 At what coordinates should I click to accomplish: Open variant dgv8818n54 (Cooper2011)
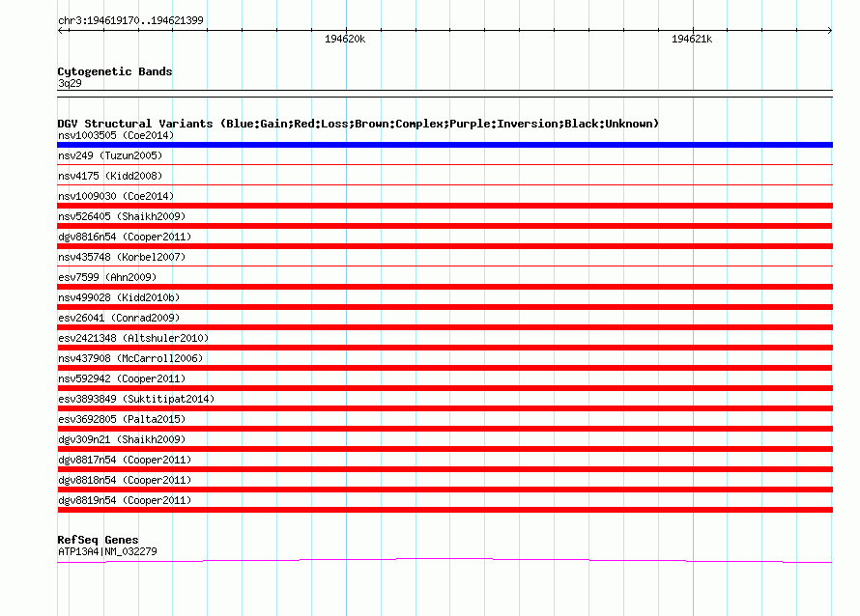tap(125, 480)
